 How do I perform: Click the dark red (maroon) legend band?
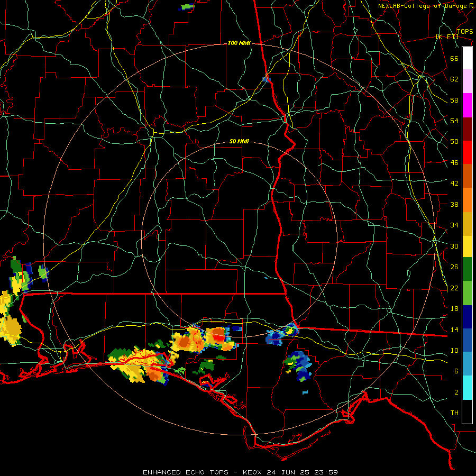click(x=467, y=129)
